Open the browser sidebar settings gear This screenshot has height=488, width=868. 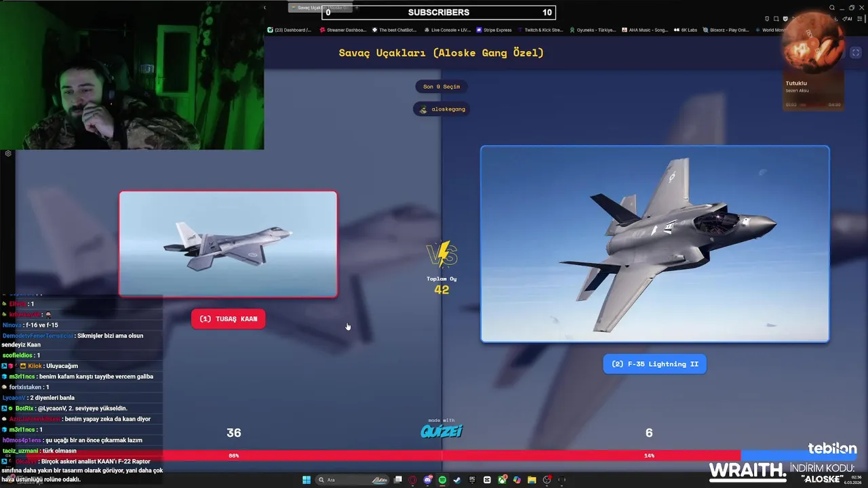[8, 154]
